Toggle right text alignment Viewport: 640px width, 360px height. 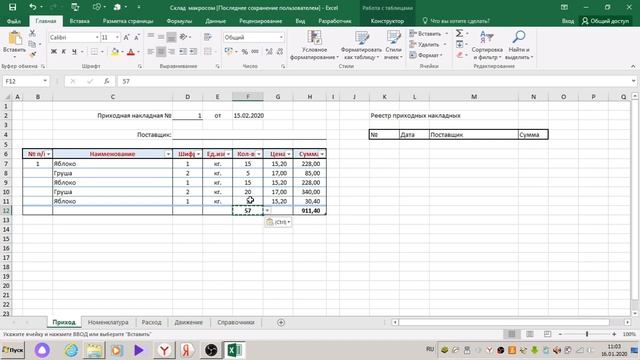click(171, 51)
